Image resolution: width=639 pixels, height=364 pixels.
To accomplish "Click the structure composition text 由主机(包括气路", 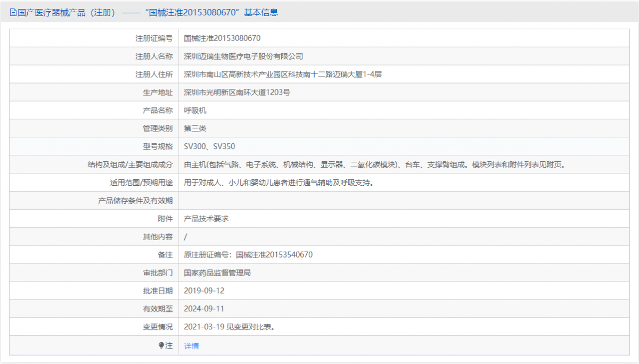I will pos(211,165).
